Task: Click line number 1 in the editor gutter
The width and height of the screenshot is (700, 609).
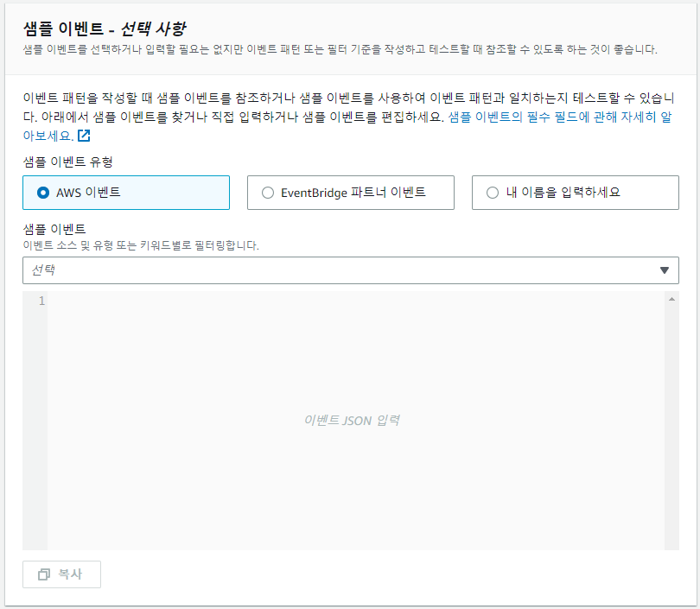Action: click(41, 301)
